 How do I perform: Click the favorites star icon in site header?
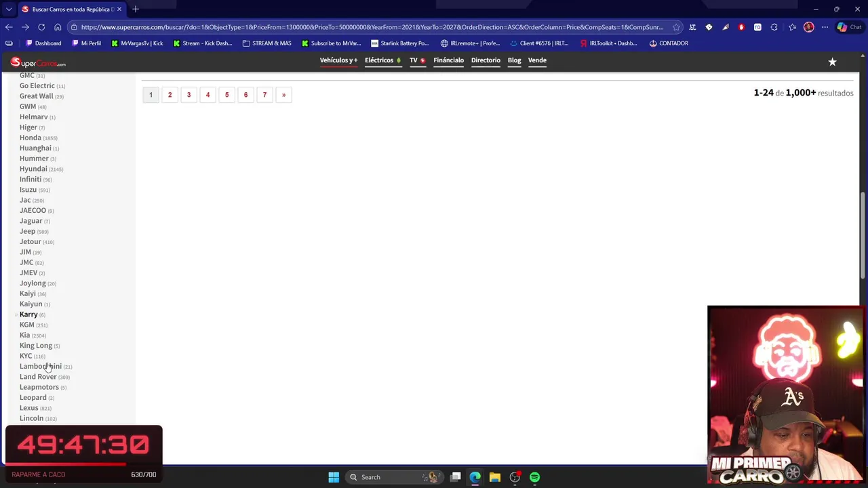(832, 62)
